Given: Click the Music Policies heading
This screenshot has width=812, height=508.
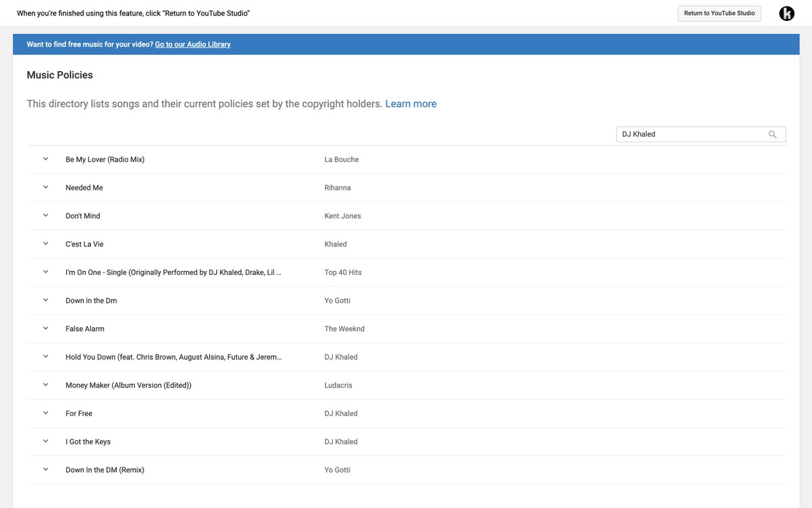Looking at the screenshot, I should pyautogui.click(x=60, y=75).
